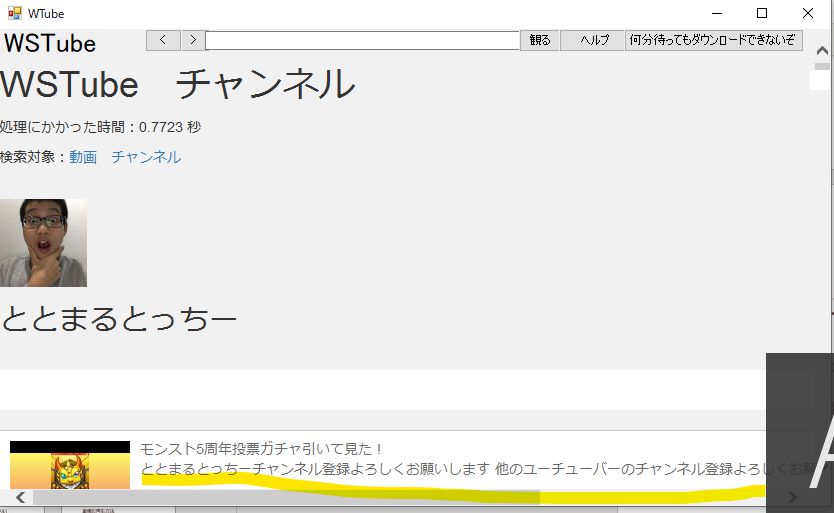The image size is (834, 513).
Task: Click the horizontal scrollbar thumb
Action: coord(285,497)
